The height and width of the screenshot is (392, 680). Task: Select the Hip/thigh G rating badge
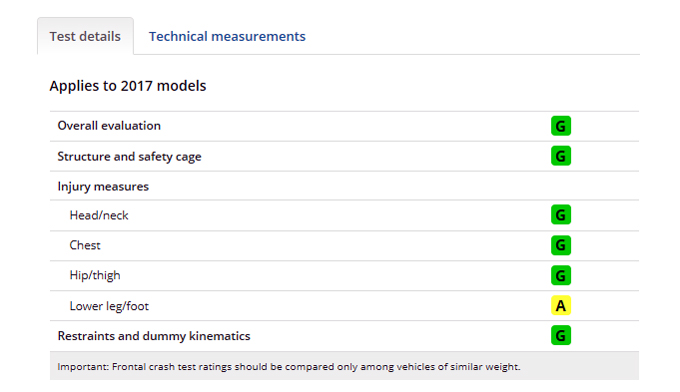click(561, 275)
